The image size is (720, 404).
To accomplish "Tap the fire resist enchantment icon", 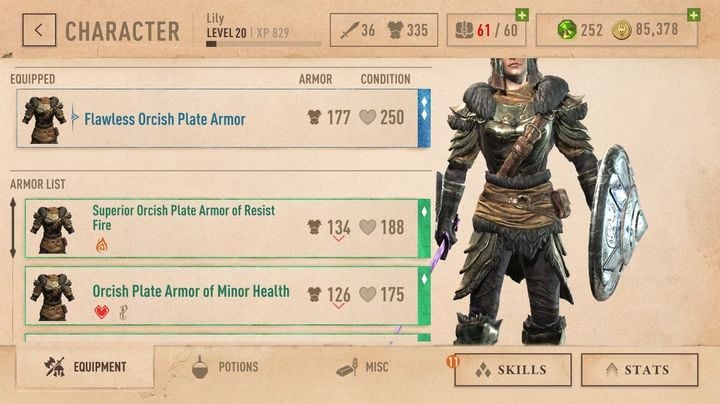I will point(101,245).
